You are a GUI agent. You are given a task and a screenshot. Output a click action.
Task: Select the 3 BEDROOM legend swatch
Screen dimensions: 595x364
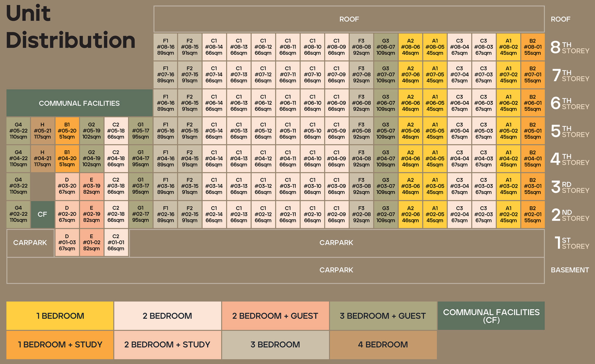click(275, 345)
